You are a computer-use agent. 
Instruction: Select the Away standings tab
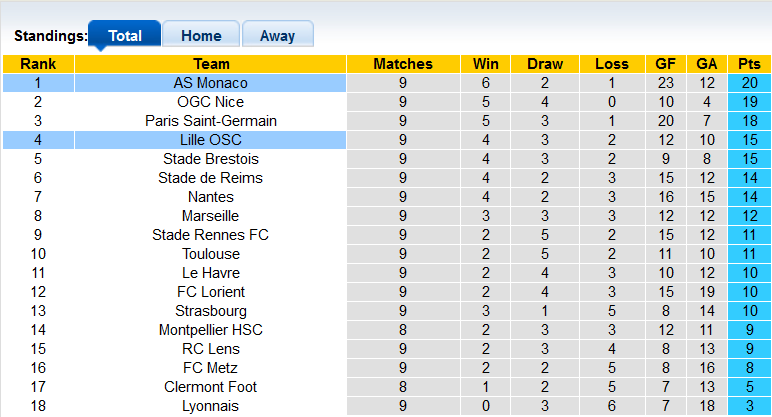277,35
